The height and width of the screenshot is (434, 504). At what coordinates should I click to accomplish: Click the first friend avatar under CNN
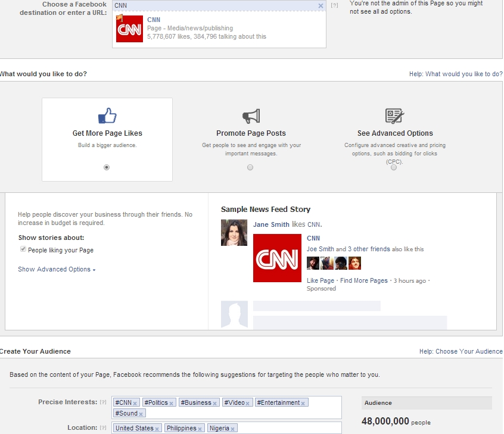coord(313,263)
